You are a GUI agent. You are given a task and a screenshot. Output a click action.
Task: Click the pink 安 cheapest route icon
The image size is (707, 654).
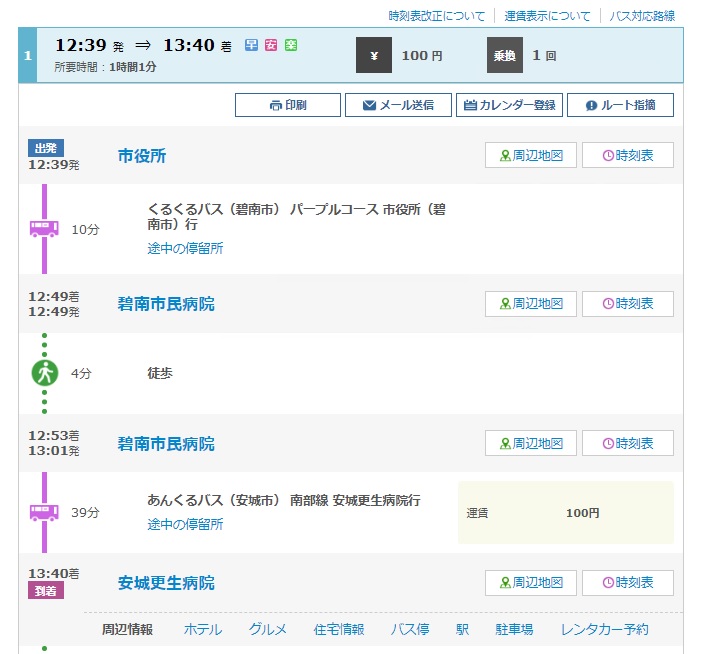coord(271,46)
